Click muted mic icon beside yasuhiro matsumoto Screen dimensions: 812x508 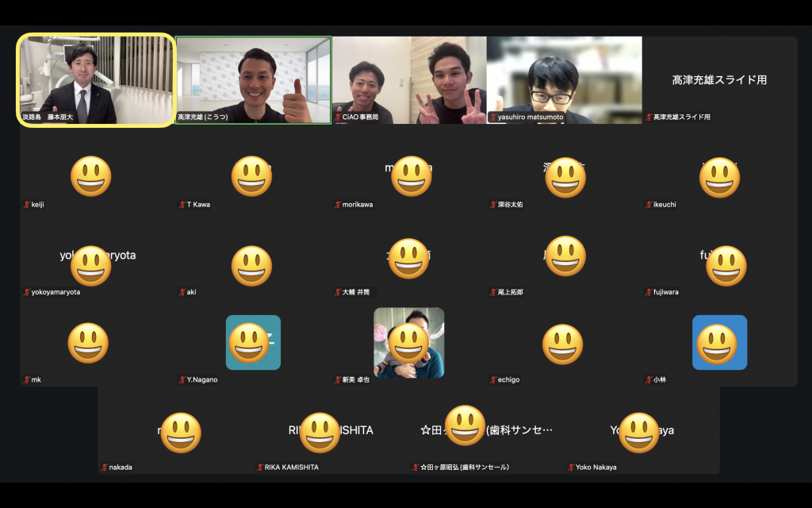click(492, 117)
